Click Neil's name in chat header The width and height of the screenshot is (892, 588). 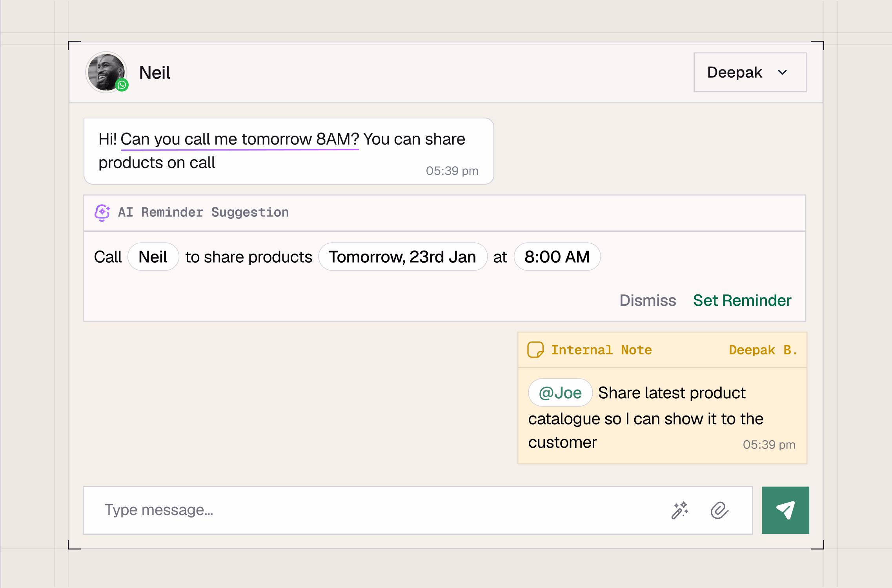[155, 73]
